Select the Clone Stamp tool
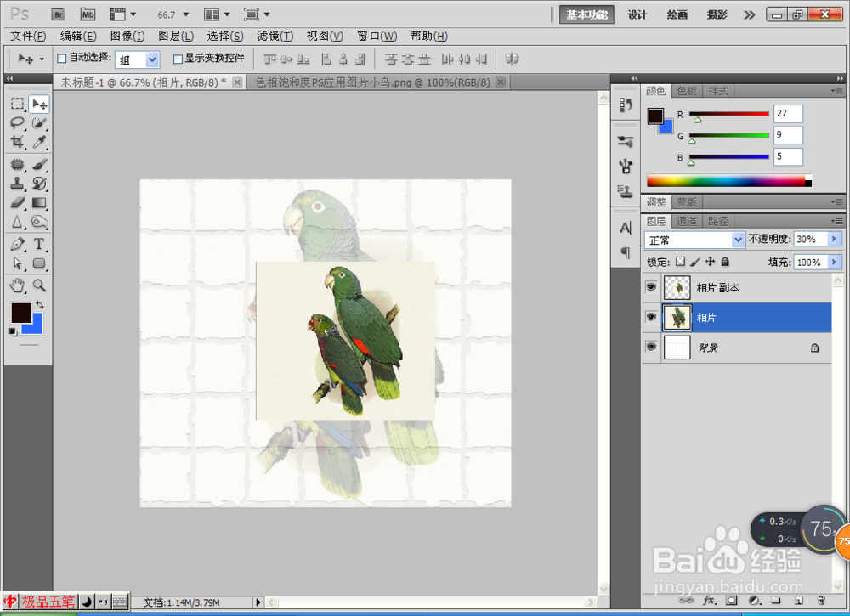The width and height of the screenshot is (850, 616). click(x=17, y=184)
